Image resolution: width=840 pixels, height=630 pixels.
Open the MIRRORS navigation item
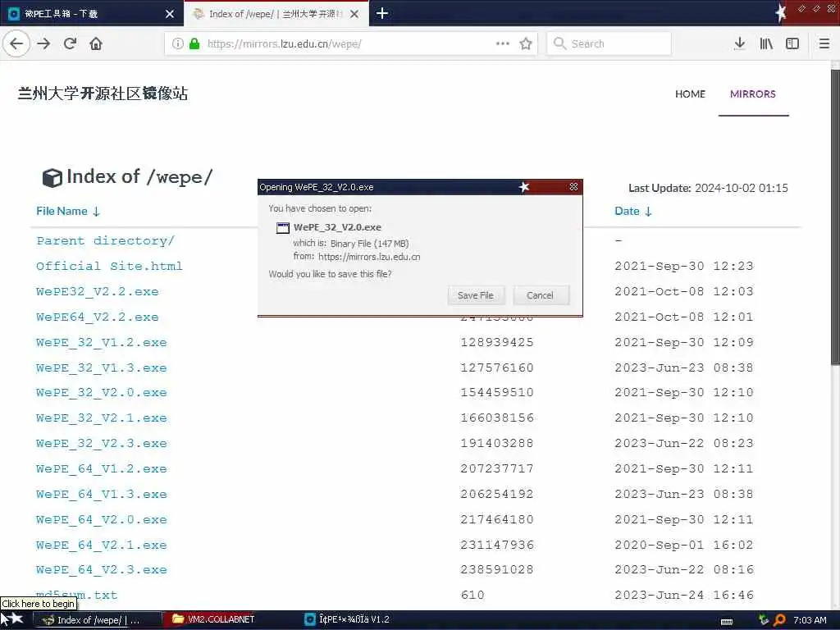753,94
